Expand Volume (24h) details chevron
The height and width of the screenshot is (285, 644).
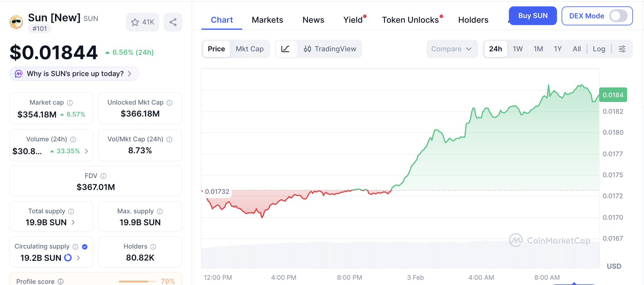point(87,151)
